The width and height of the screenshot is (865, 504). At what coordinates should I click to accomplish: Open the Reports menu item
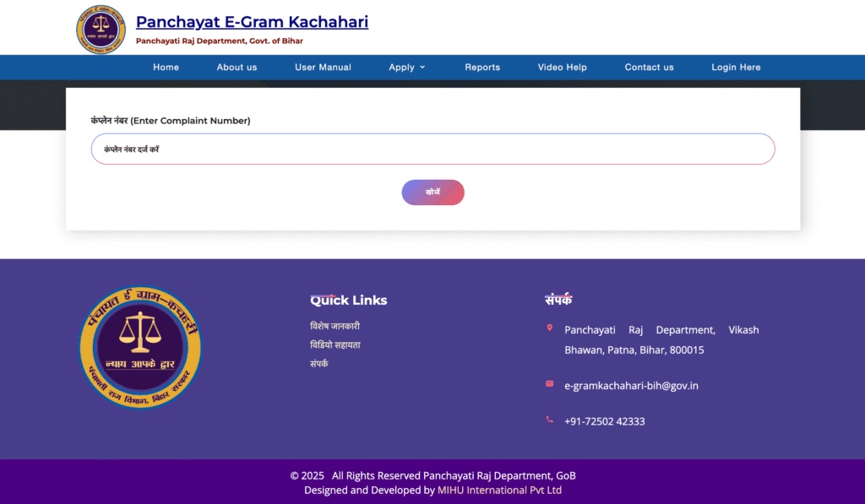tap(482, 68)
